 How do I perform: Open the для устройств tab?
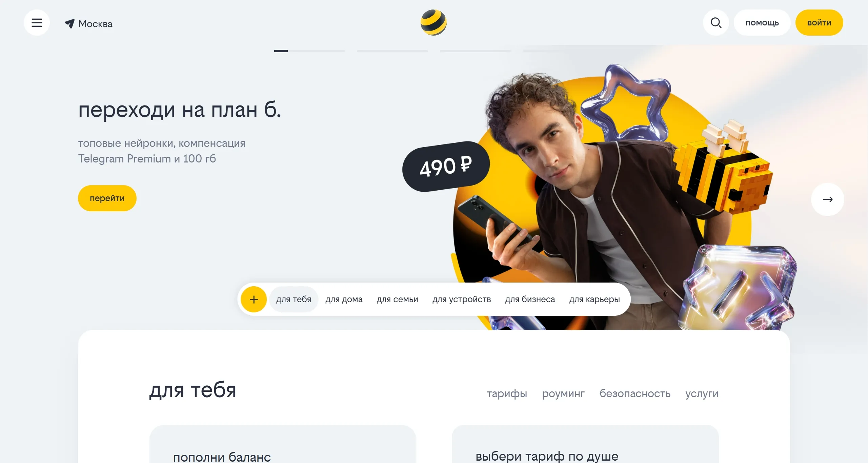pyautogui.click(x=461, y=299)
